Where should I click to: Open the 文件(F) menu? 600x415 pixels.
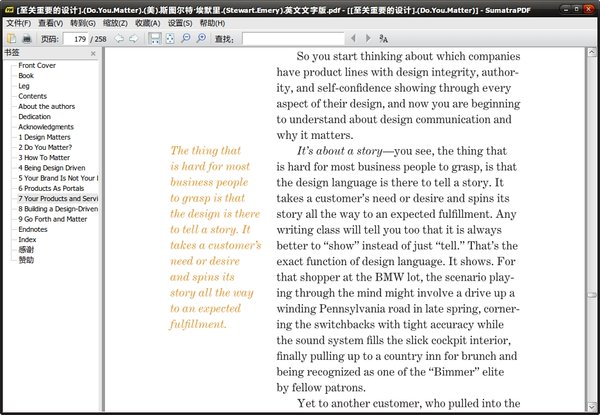click(18, 22)
